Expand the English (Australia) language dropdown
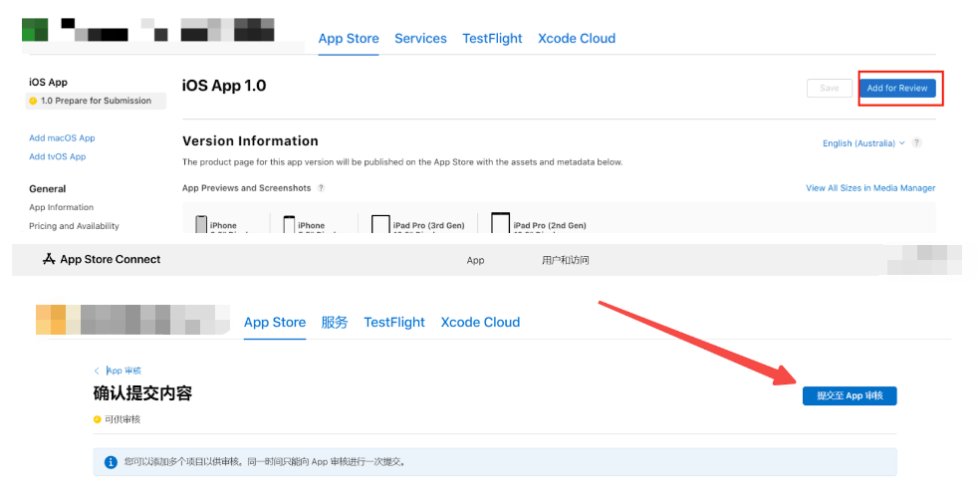This screenshot has width=980, height=501. 863,143
